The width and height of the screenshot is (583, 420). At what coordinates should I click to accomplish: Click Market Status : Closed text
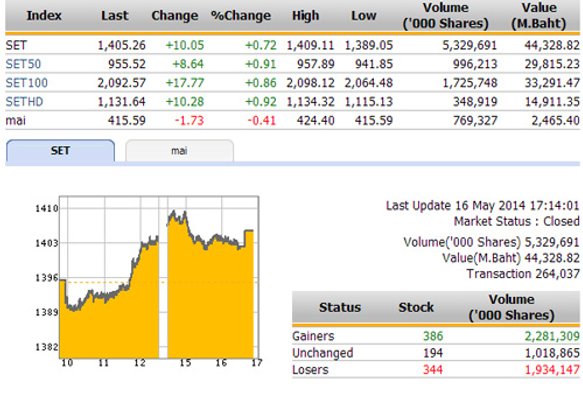pos(516,221)
